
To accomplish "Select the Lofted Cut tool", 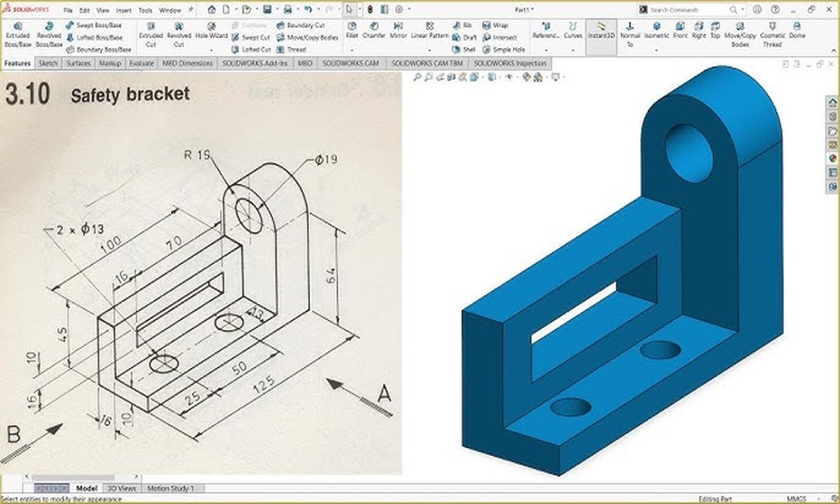I will point(251,50).
